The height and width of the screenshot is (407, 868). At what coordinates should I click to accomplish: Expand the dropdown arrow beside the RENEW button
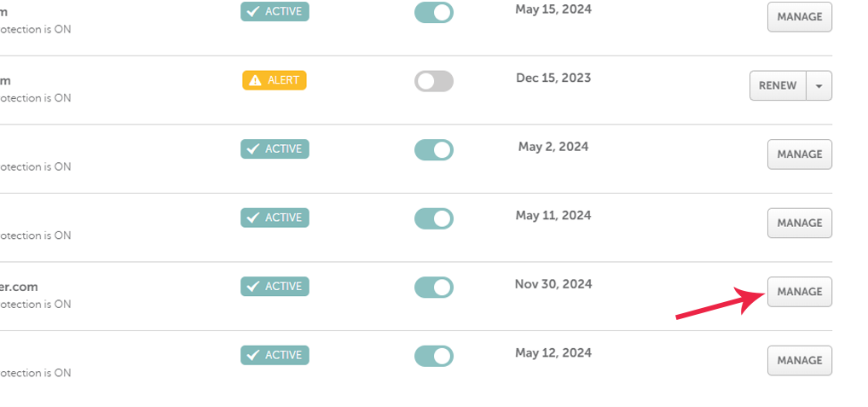[819, 85]
